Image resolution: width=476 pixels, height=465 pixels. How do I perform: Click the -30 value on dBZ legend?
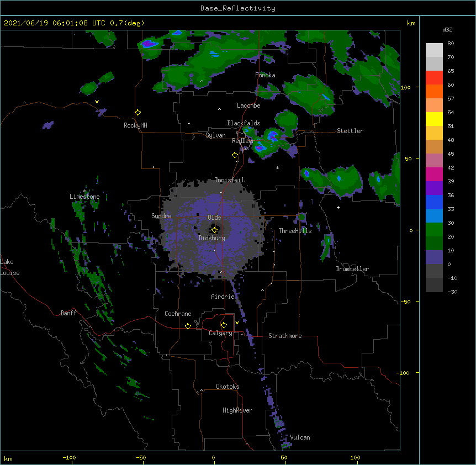pyautogui.click(x=452, y=292)
